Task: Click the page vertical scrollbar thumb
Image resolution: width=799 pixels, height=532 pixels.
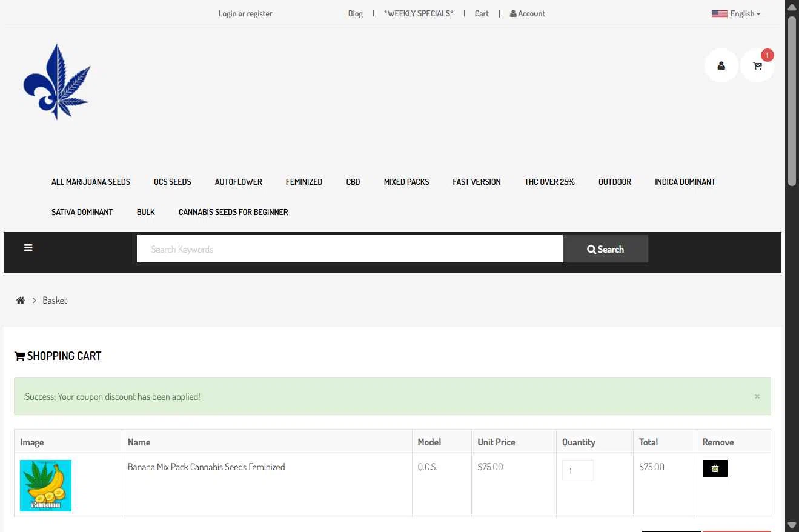Action: (x=792, y=101)
